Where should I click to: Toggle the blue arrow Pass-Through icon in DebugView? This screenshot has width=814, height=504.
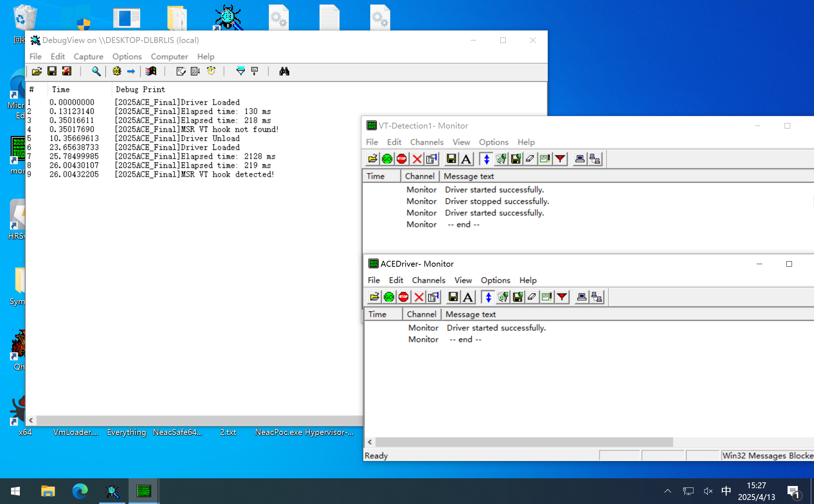click(131, 71)
